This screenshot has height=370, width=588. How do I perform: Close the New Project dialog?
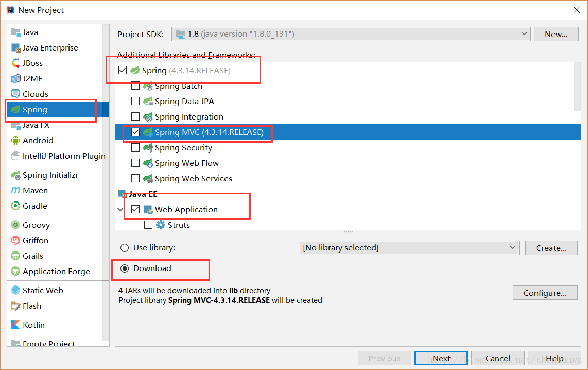[577, 10]
